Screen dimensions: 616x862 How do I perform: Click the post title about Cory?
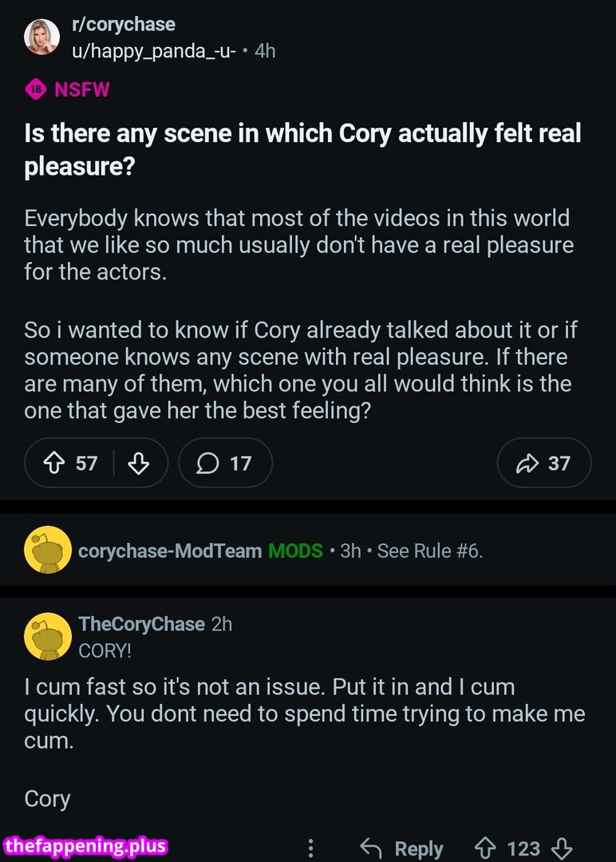(303, 149)
